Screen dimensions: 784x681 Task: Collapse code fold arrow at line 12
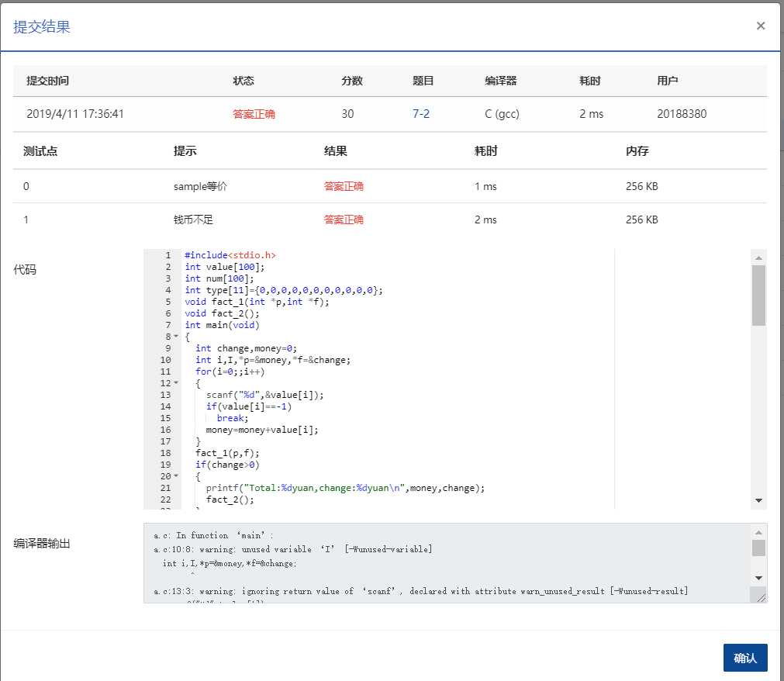click(x=176, y=383)
